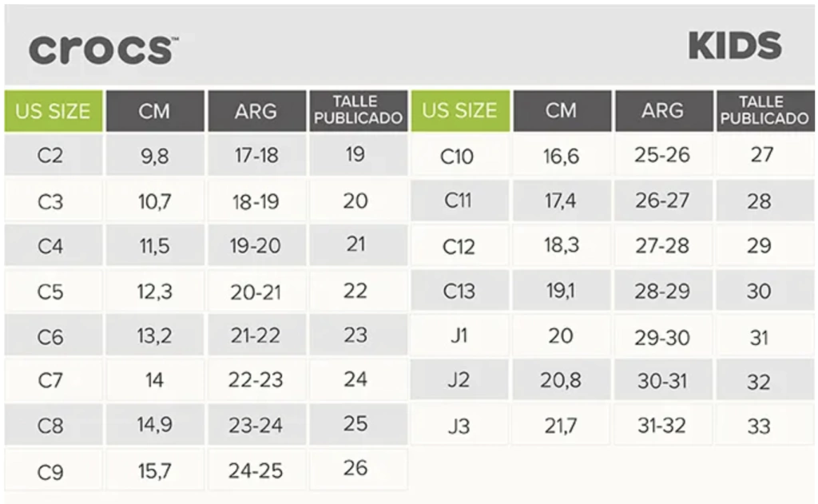Select the C13 size cell
Screen dimensions: 818x504
[x=459, y=292]
